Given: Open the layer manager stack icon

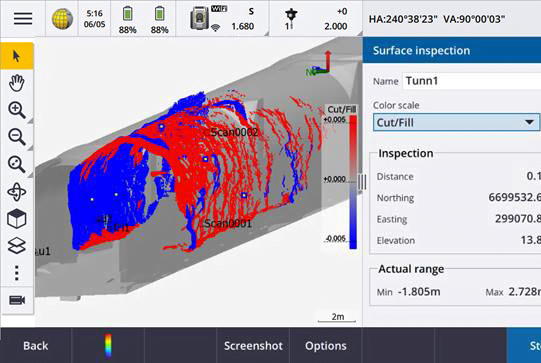Looking at the screenshot, I should (x=17, y=246).
